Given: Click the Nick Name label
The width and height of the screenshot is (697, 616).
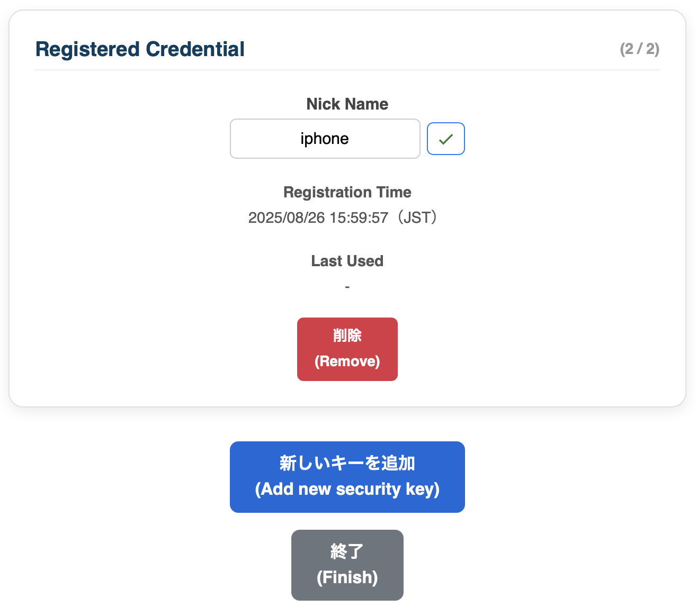Looking at the screenshot, I should pyautogui.click(x=347, y=104).
